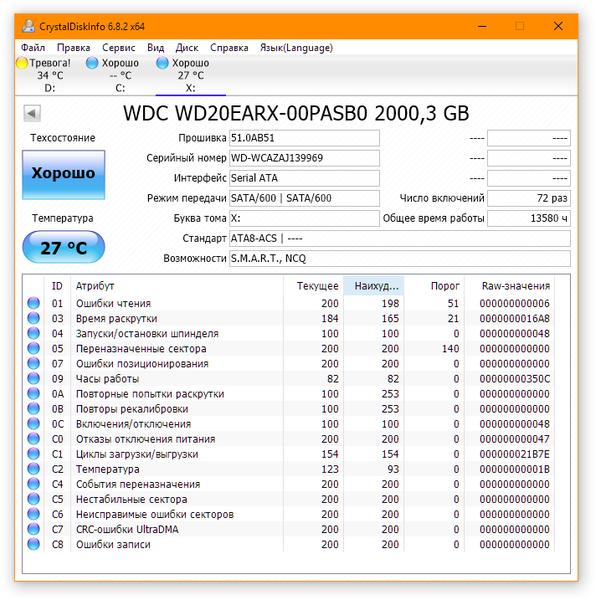The width and height of the screenshot is (596, 600).
Task: Open the Диск menu
Action: (x=187, y=48)
